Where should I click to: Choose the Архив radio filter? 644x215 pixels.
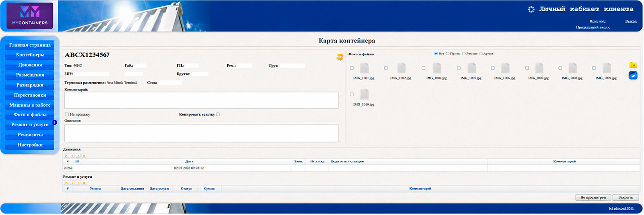pyautogui.click(x=481, y=54)
